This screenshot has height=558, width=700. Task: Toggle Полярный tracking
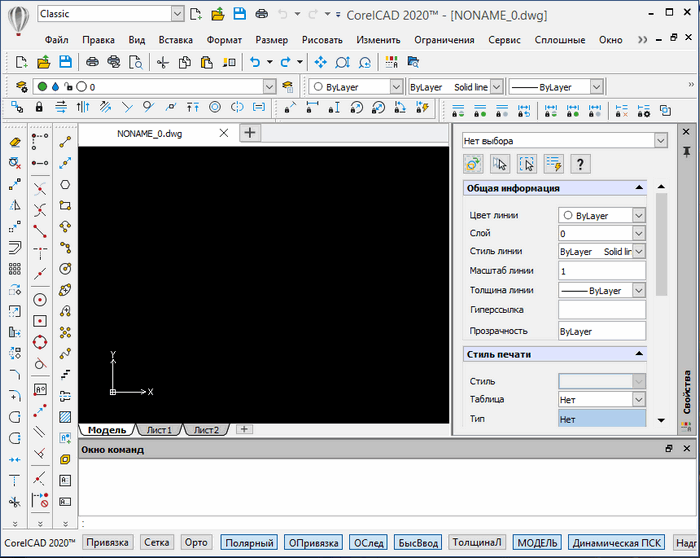pos(249,542)
